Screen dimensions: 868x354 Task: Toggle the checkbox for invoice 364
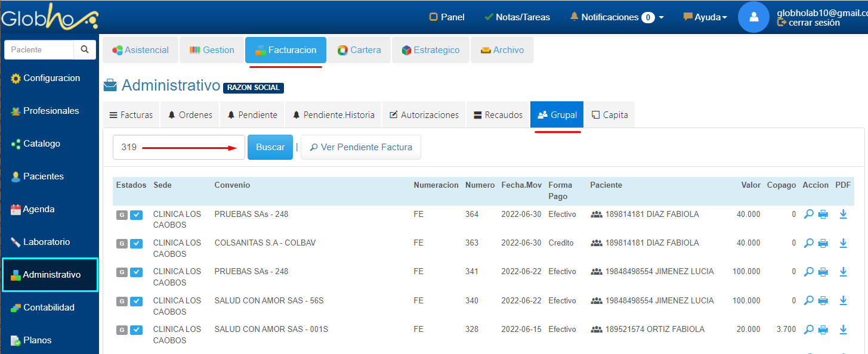coord(136,215)
